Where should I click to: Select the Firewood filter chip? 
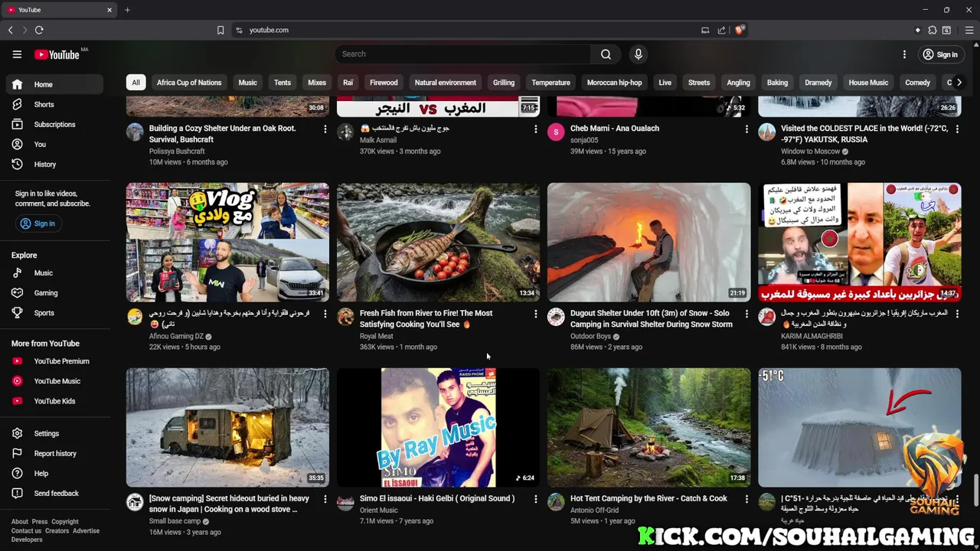(384, 83)
